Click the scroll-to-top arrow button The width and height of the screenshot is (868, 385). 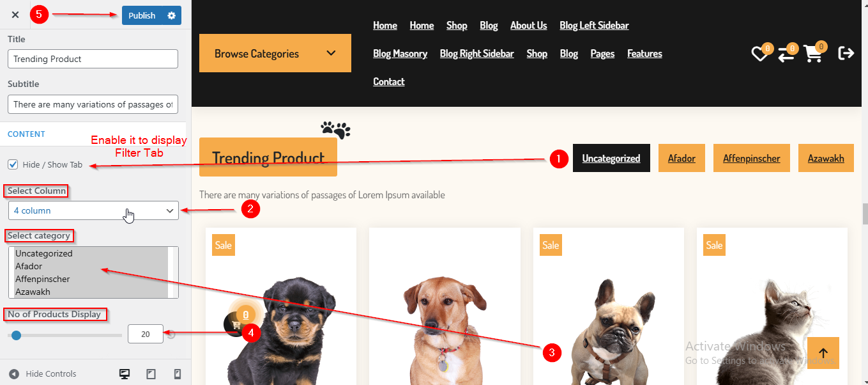[823, 353]
